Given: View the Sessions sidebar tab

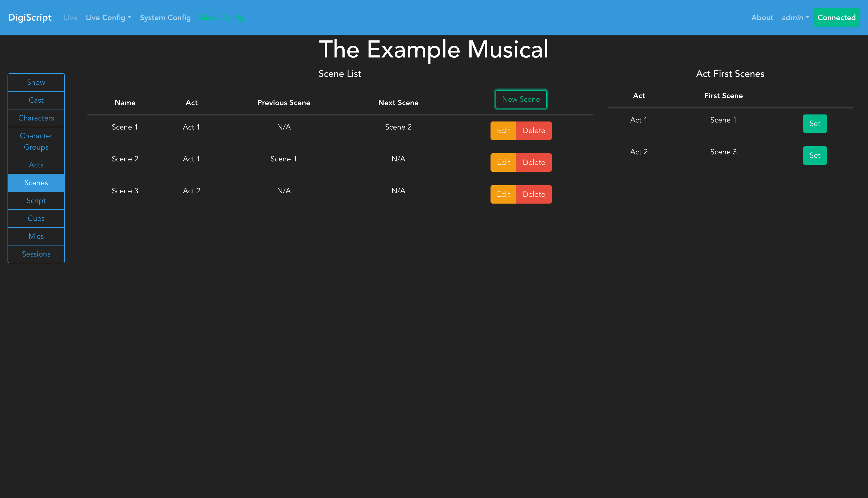Looking at the screenshot, I should pyautogui.click(x=36, y=254).
